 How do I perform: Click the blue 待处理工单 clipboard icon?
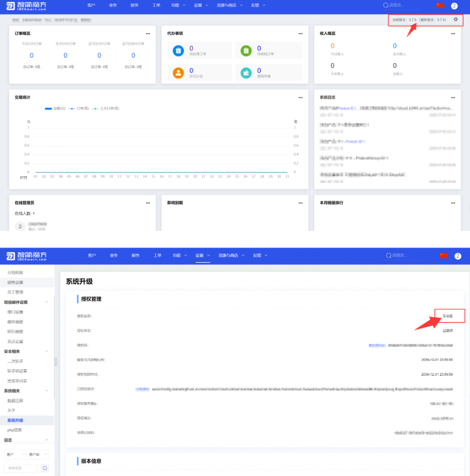[178, 51]
